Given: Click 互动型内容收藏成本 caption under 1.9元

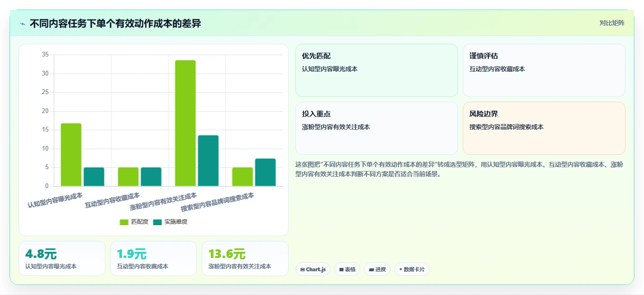Looking at the screenshot, I should (x=143, y=266).
